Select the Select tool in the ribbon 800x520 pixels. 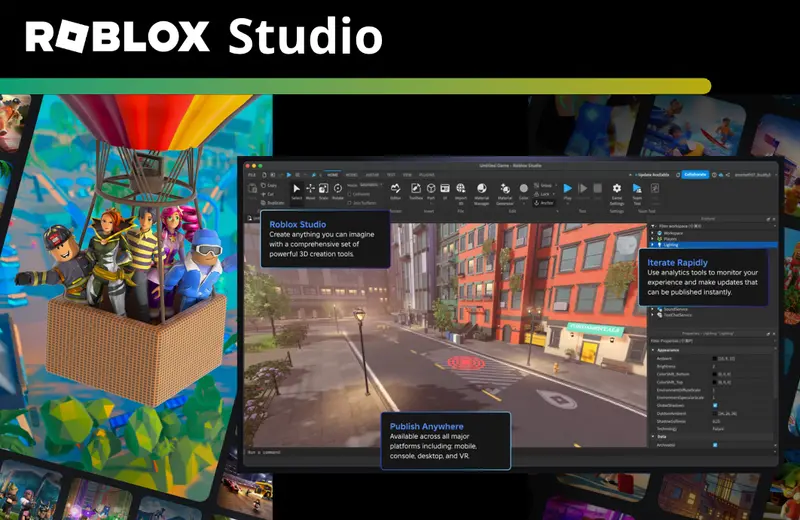click(296, 189)
